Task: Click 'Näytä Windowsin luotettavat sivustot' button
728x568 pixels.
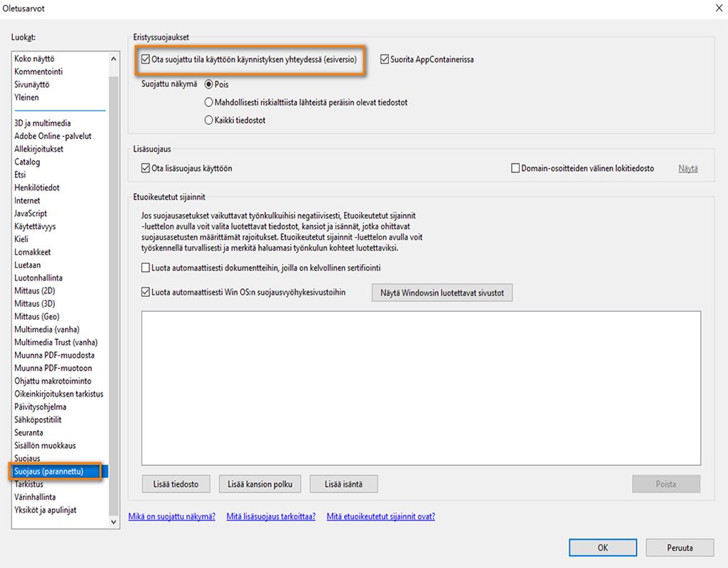Action: 442,293
